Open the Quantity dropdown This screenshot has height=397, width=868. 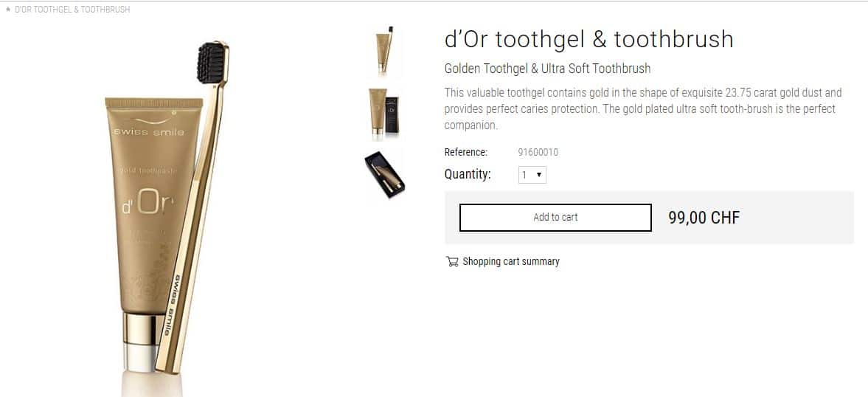(x=532, y=175)
